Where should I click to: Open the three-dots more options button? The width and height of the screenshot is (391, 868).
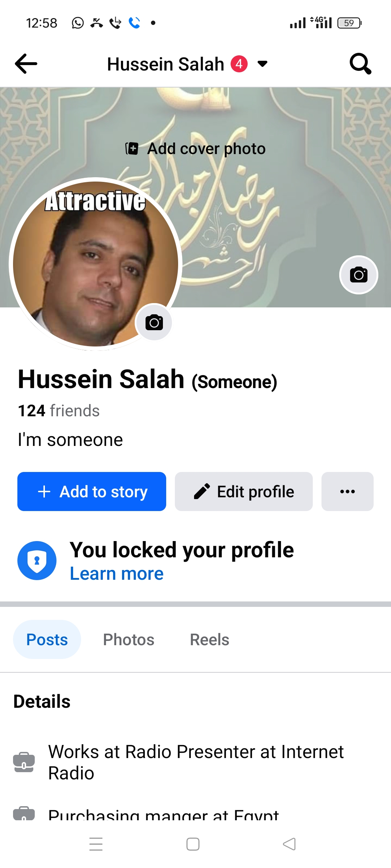[348, 492]
